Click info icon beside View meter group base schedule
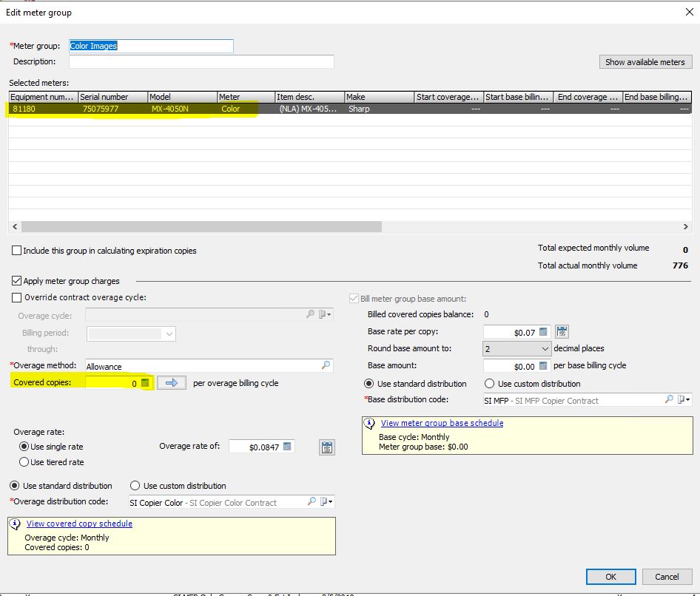Image resolution: width=700 pixels, height=596 pixels. [369, 424]
